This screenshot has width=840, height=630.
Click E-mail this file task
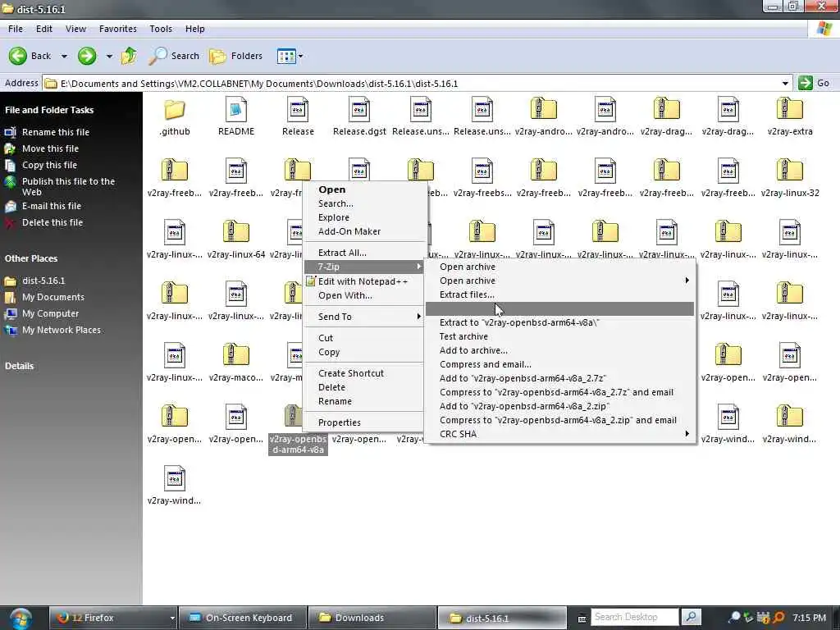click(52, 206)
